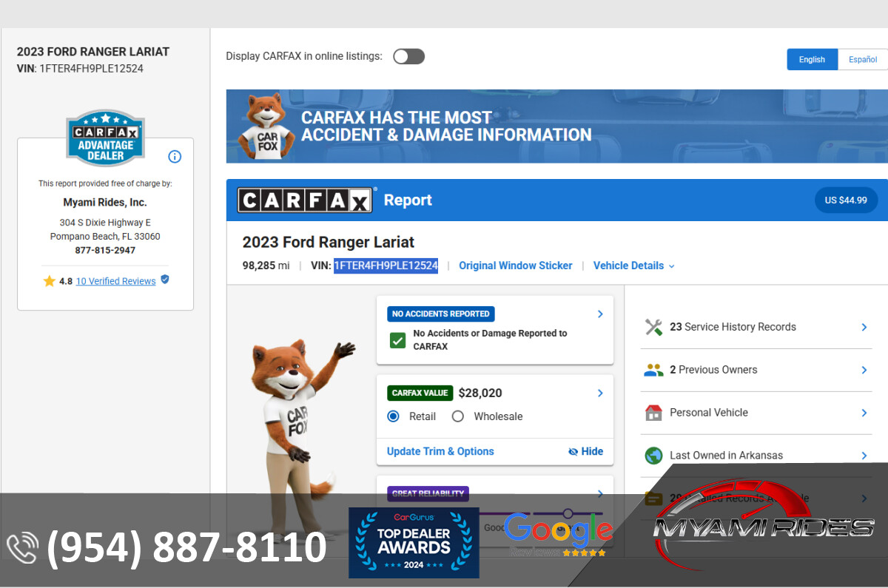Select highlighted VIN 1FTER4FH9PLE12524 in report
Screen dimensions: 888x588
click(x=386, y=266)
